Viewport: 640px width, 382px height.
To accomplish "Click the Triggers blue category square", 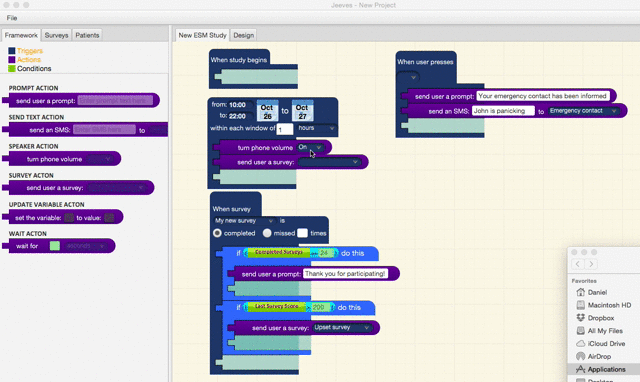I will tap(12, 51).
